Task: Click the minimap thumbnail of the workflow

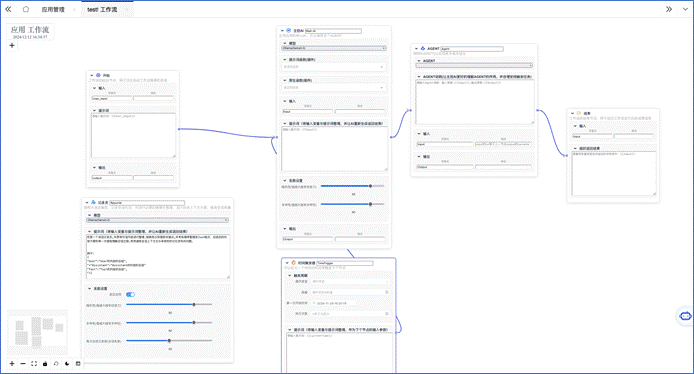Action: pyautogui.click(x=38, y=332)
